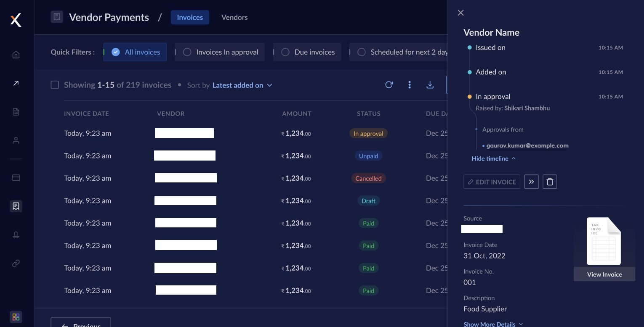Screen dimensions: 644x327
Task: Click the Cancelled status badge
Action: pos(368,178)
